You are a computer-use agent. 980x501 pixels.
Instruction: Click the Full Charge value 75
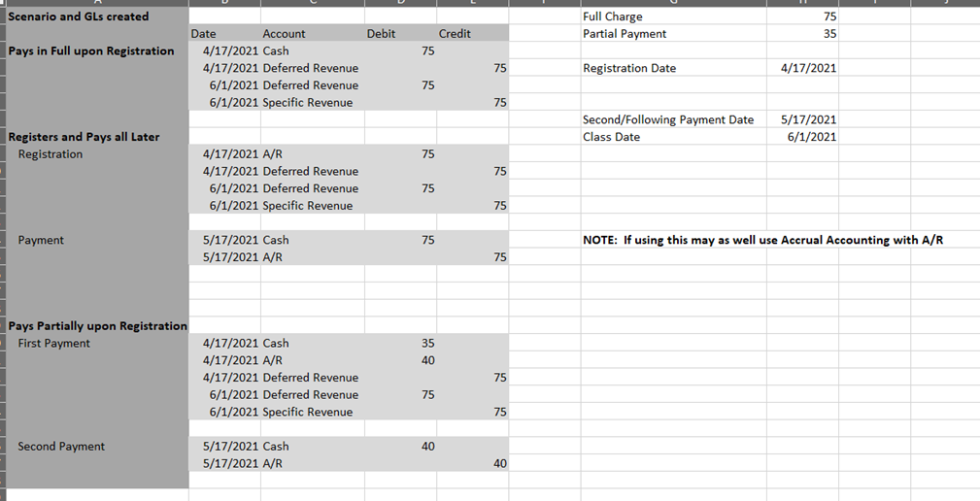pyautogui.click(x=802, y=17)
